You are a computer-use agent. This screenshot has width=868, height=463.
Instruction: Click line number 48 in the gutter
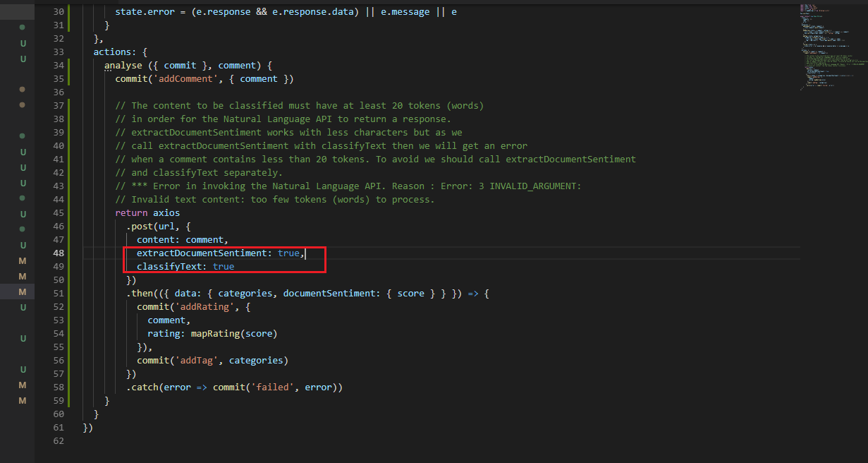[x=58, y=253]
